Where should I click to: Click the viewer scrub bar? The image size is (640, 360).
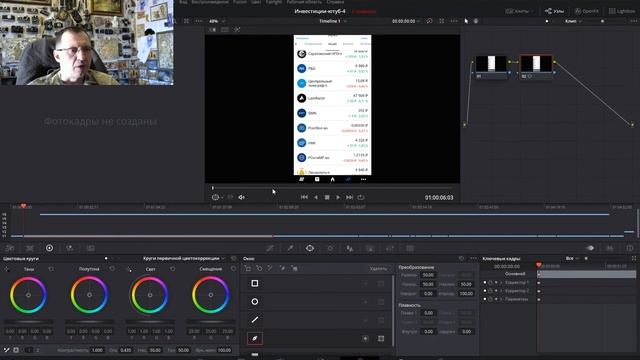coord(332,188)
